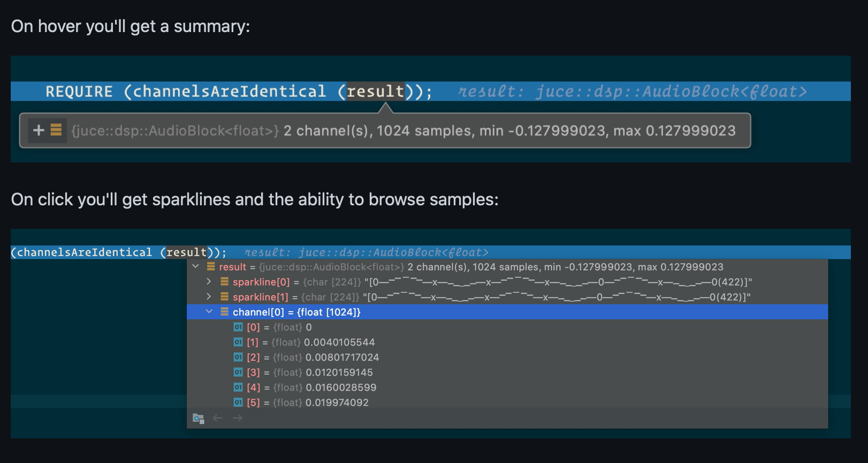Click the sparkline[1] string value
The height and width of the screenshot is (463, 868).
(557, 297)
